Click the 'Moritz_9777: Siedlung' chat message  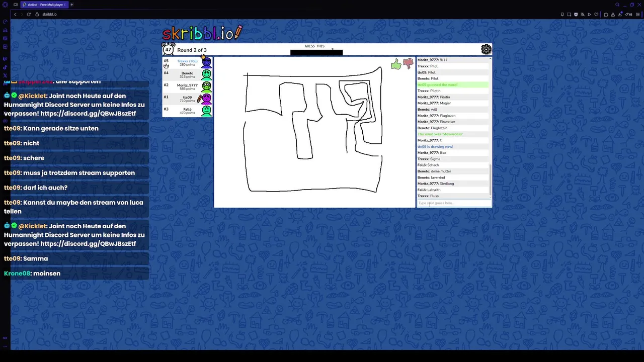coord(453,184)
